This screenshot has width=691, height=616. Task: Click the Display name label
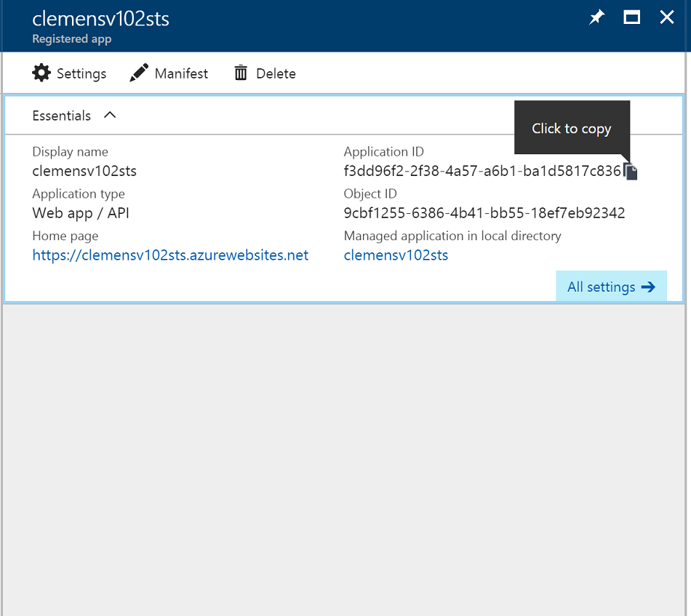coord(70,152)
